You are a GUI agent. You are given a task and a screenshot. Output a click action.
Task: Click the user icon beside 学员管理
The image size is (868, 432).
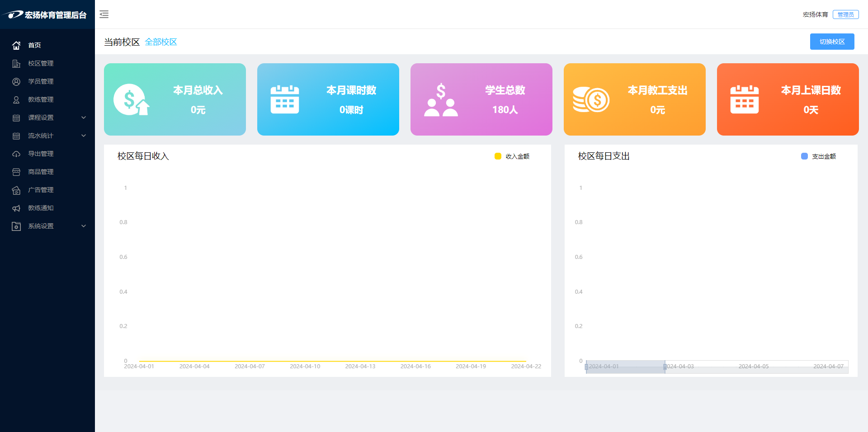click(16, 81)
